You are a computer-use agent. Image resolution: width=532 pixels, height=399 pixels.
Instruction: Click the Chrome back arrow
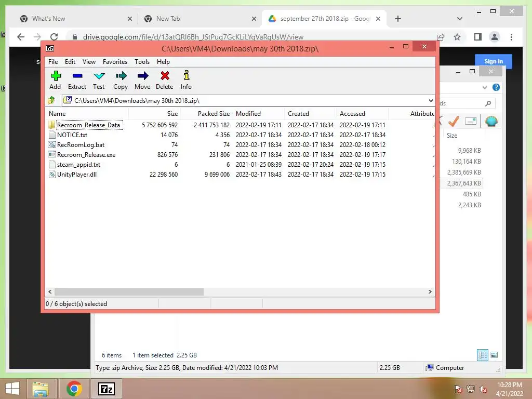point(21,37)
